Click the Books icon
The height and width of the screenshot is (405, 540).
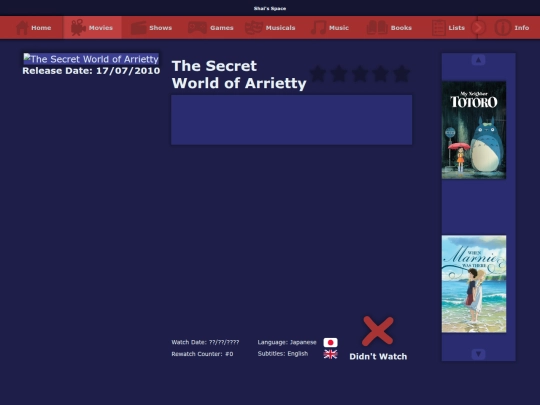pos(377,28)
